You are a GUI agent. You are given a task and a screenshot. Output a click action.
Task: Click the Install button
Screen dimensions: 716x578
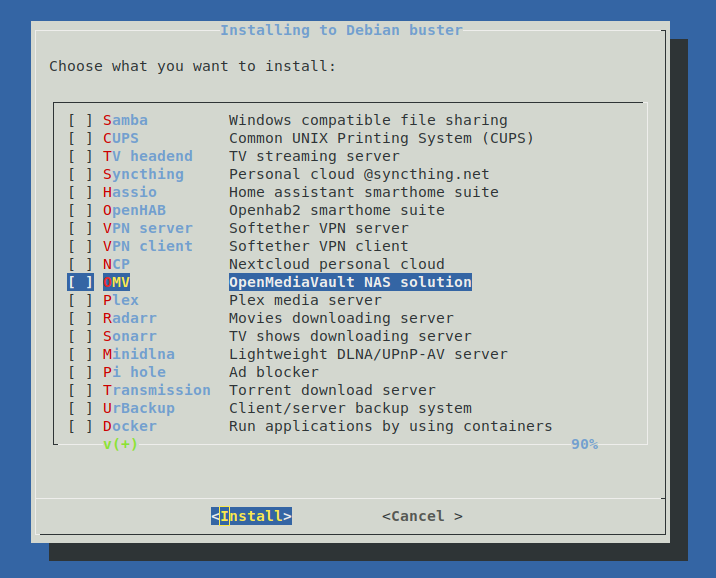(252, 516)
